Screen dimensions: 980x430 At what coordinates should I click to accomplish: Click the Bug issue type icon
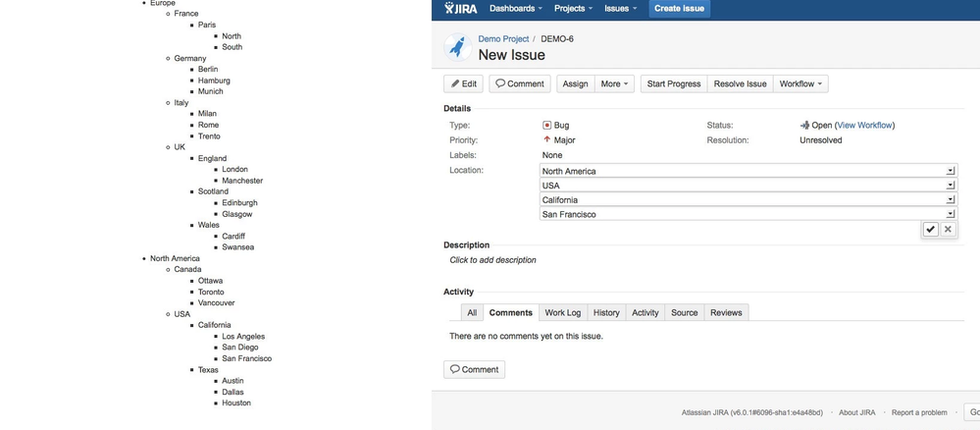coord(546,126)
